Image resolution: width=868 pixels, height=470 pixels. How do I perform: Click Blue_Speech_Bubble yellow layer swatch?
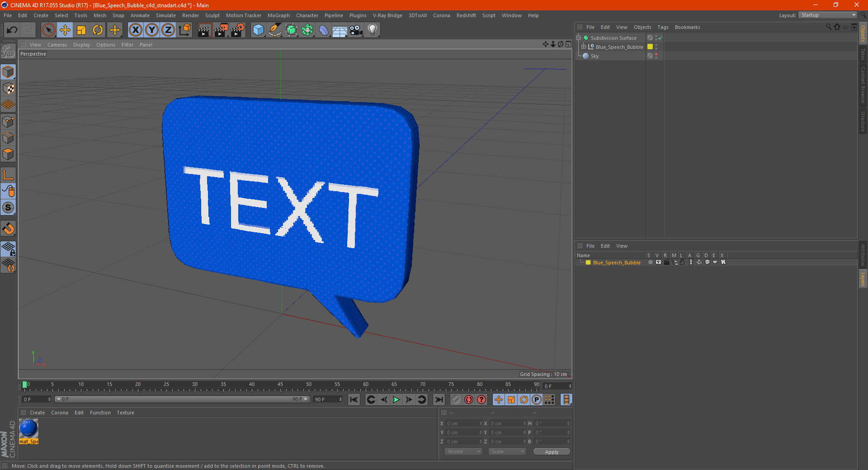pos(650,47)
